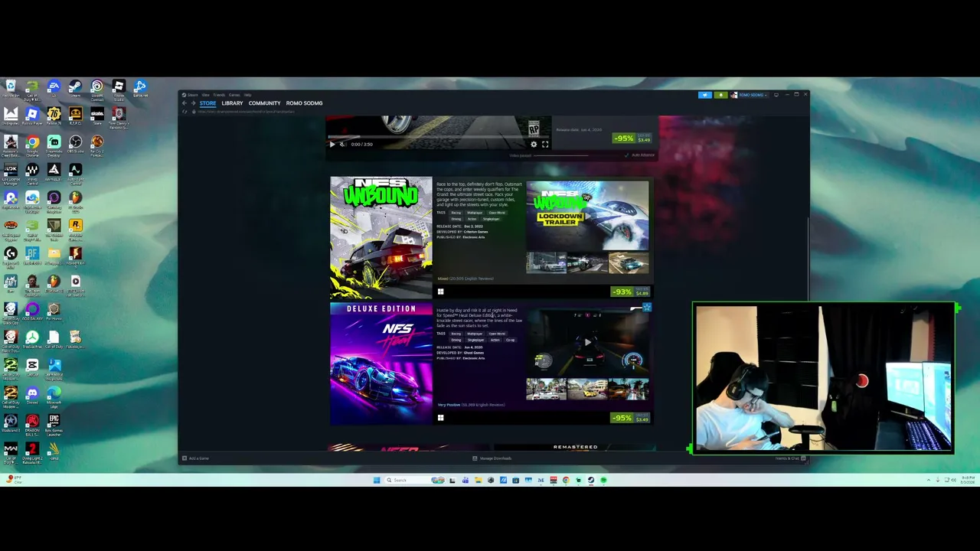Open the View menu in Steam

click(x=206, y=95)
